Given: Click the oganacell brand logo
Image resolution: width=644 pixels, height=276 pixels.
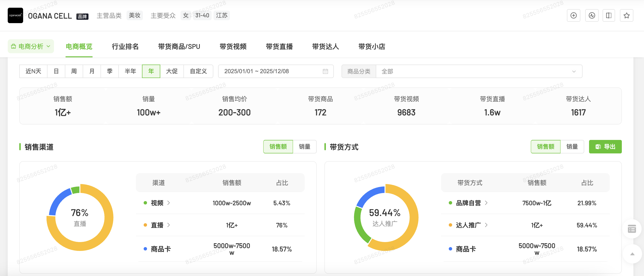Looking at the screenshot, I should pyautogui.click(x=15, y=15).
